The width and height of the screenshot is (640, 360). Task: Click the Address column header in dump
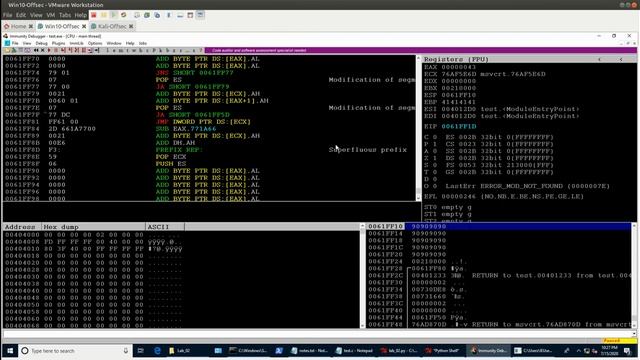[x=22, y=227]
